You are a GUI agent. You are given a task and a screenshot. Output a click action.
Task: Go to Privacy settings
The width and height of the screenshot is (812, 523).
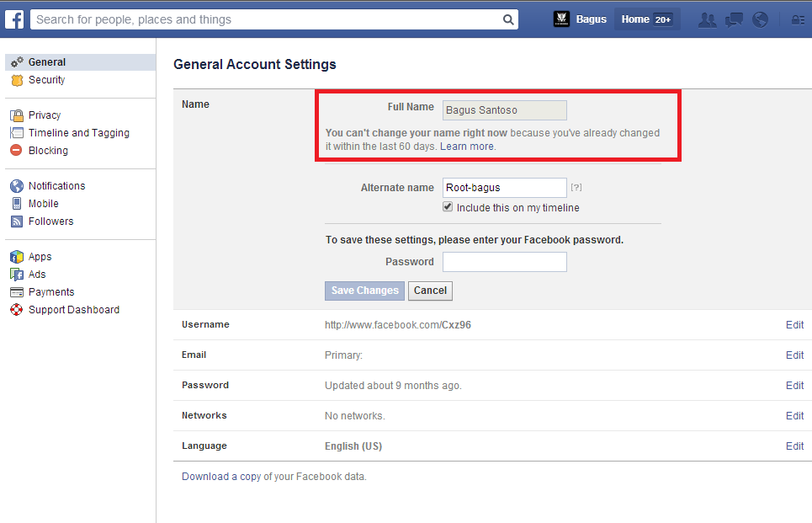click(45, 115)
